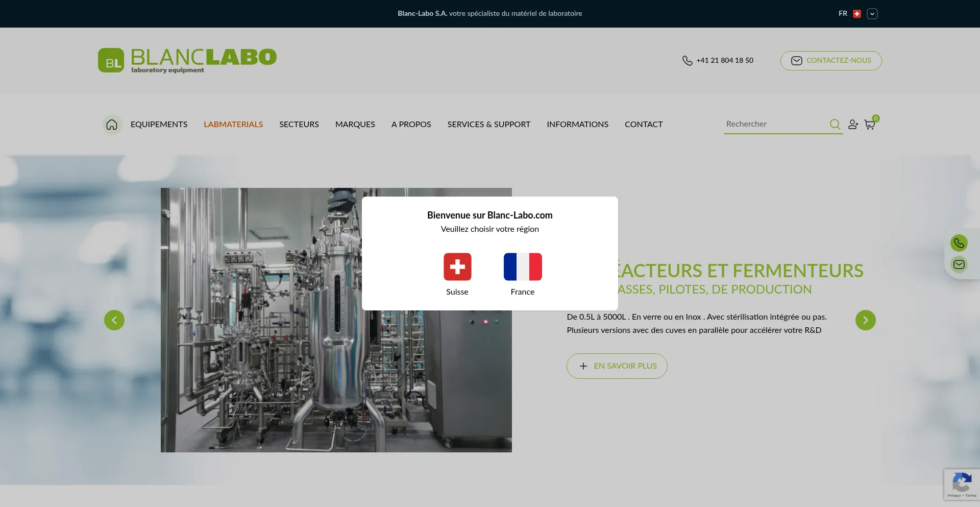Screen dimensions: 980x507
Task: Click the phone number +41 21 804 18 50
Action: tap(724, 60)
